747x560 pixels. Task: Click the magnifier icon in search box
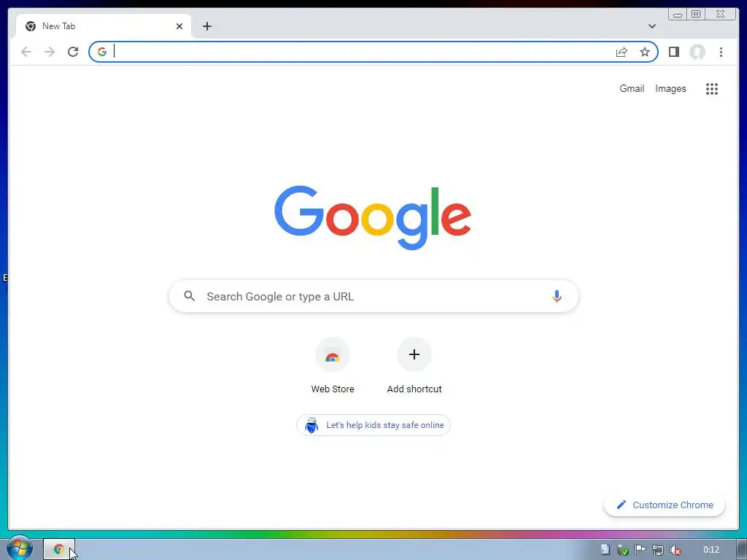(189, 296)
